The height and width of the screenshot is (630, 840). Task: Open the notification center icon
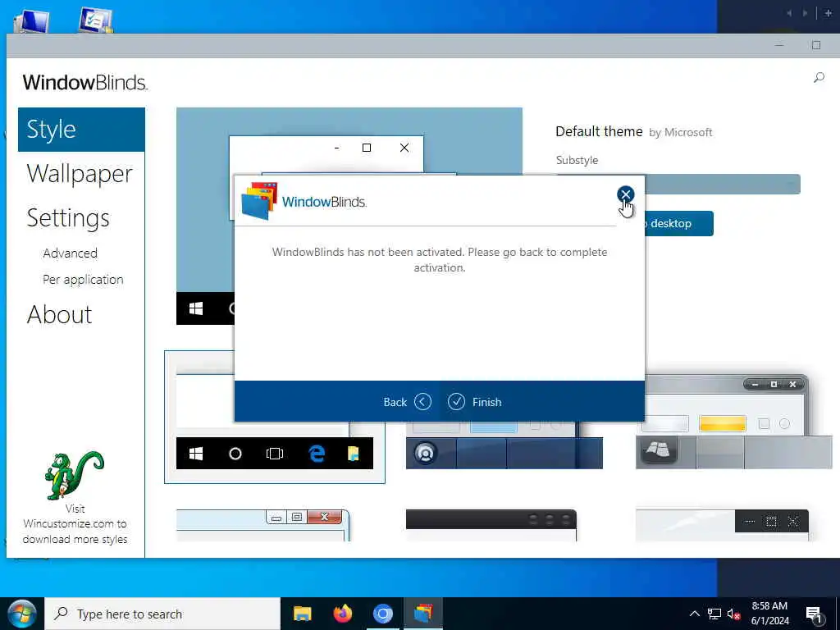tap(814, 615)
